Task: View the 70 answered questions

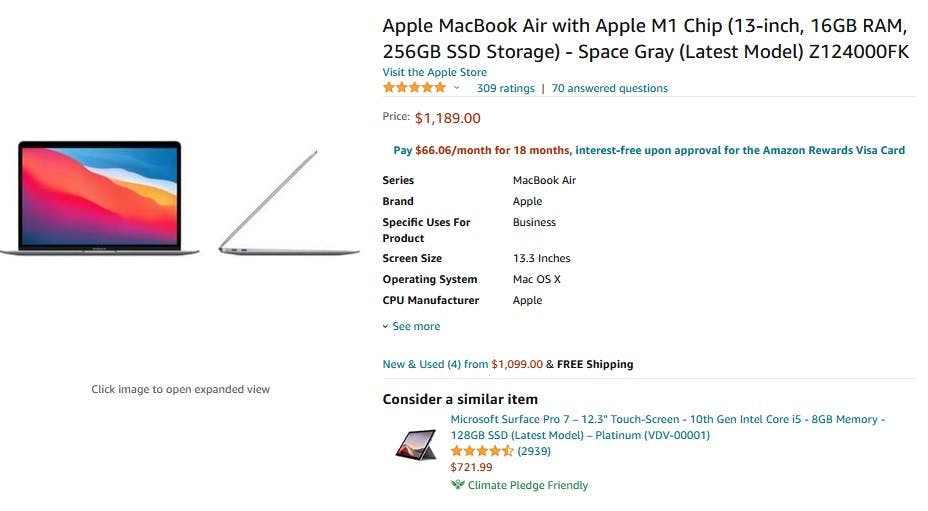Action: (x=610, y=88)
